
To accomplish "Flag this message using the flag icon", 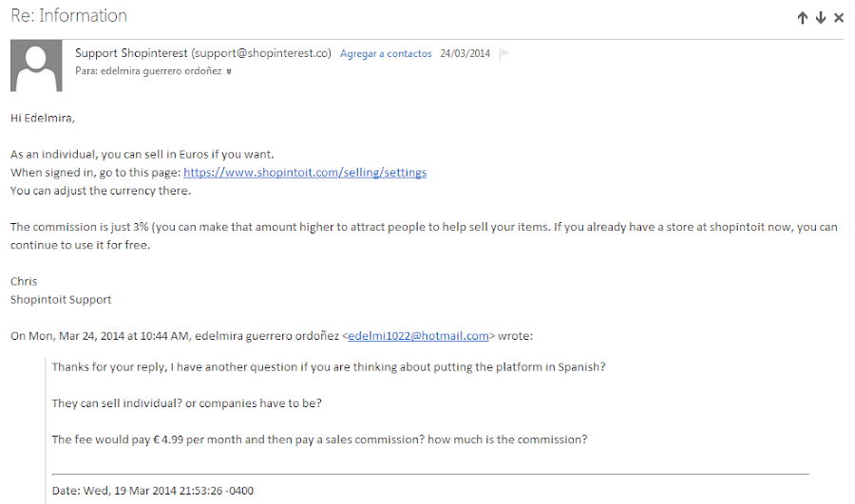I will tap(504, 54).
